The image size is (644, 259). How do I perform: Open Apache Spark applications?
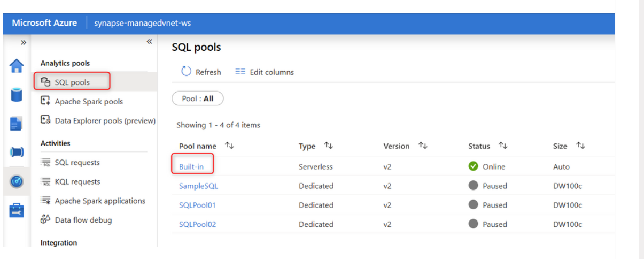(x=100, y=201)
